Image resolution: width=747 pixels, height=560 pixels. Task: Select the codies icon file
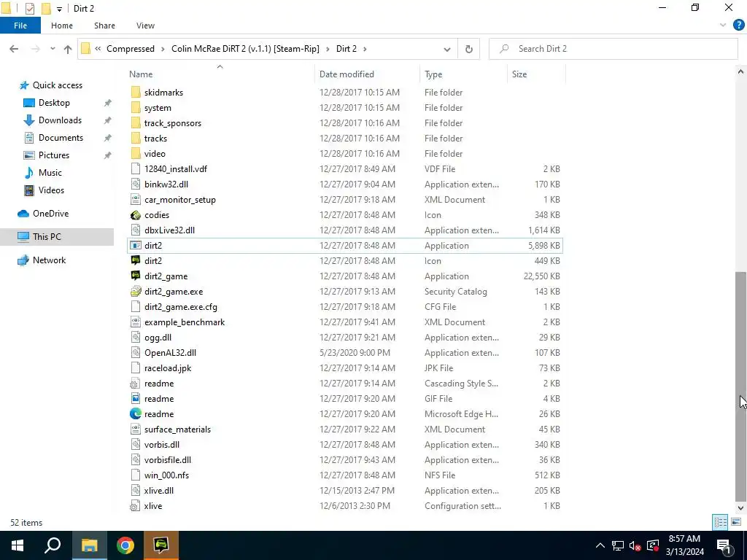point(136,215)
